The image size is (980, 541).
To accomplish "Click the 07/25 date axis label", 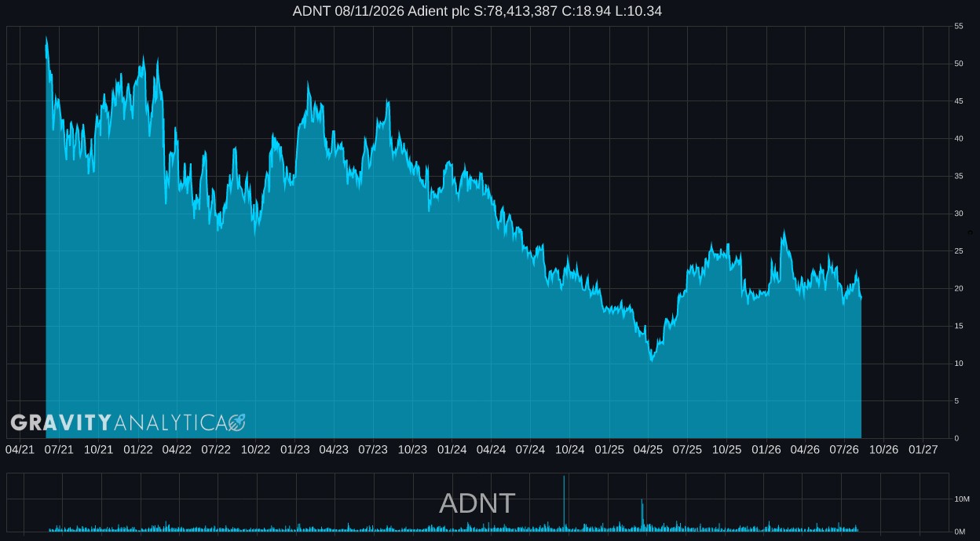I will coord(687,450).
